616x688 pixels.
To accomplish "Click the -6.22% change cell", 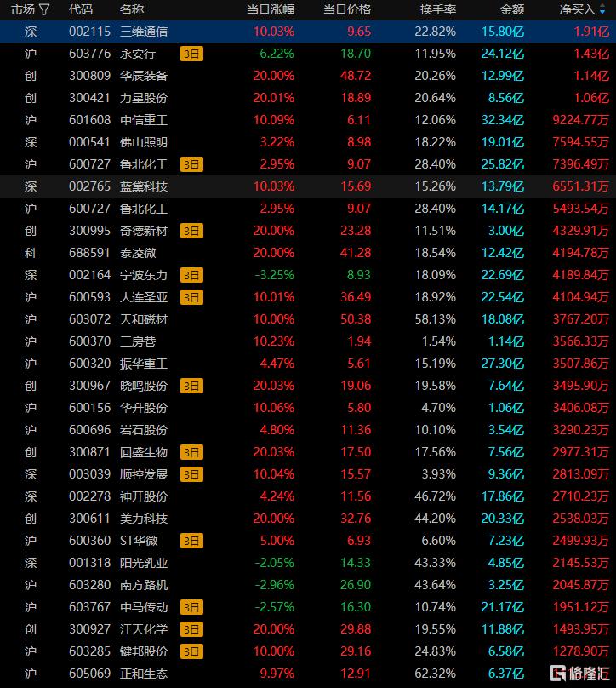I will click(x=275, y=54).
